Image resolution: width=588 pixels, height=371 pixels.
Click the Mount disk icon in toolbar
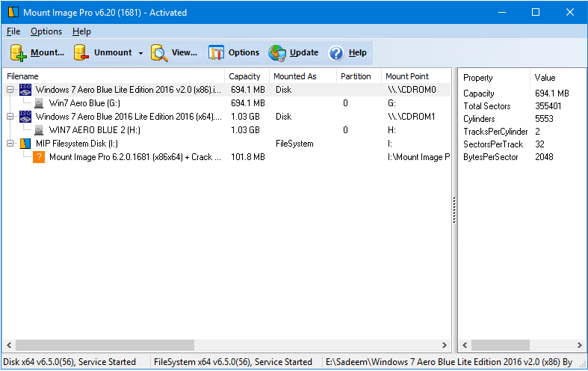point(18,52)
